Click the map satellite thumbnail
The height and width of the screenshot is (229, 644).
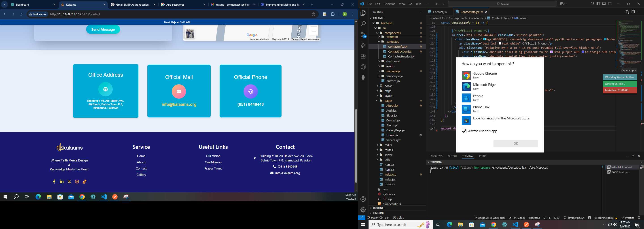[x=190, y=34]
